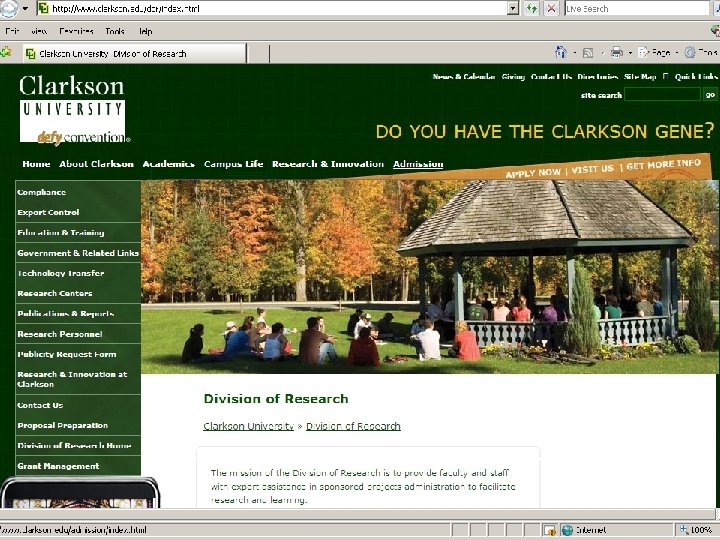720x540 pixels.
Task: Click GET MORE INFO on the banner
Action: pos(664,164)
